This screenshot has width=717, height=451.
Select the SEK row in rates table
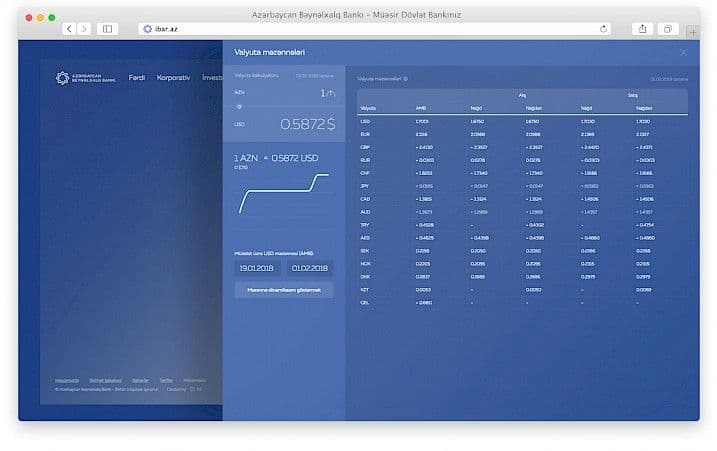522,251
